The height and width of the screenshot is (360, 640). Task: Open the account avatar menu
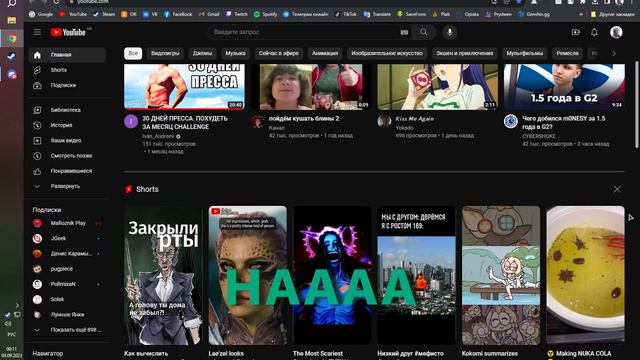click(616, 32)
